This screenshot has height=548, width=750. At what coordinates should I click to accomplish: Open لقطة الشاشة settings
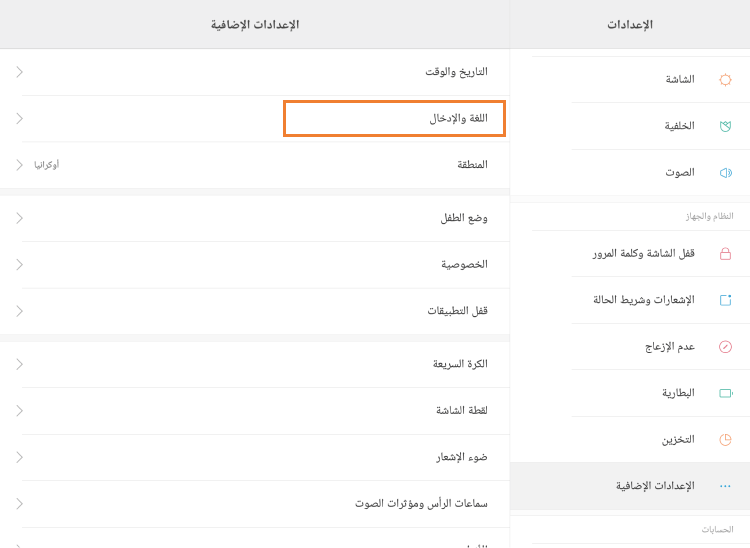(255, 410)
